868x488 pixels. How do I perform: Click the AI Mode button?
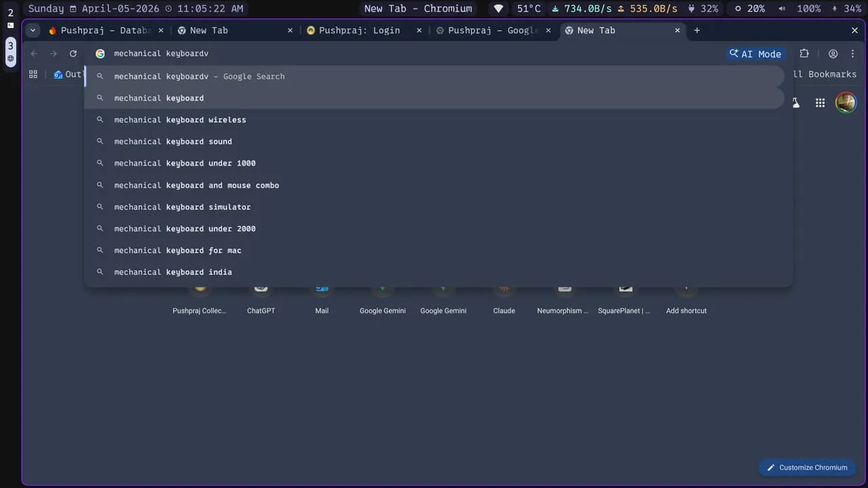tap(755, 54)
